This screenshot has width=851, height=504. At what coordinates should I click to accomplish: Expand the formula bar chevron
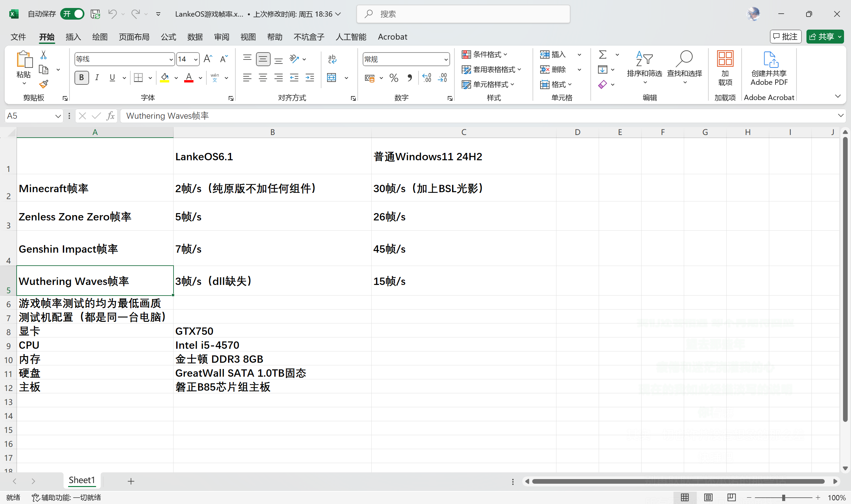tap(840, 115)
